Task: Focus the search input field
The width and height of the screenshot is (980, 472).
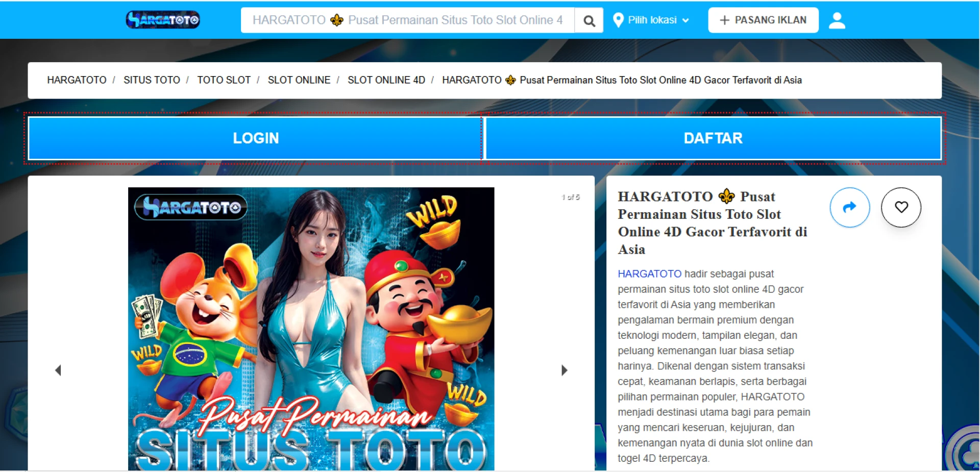Action: click(x=407, y=20)
